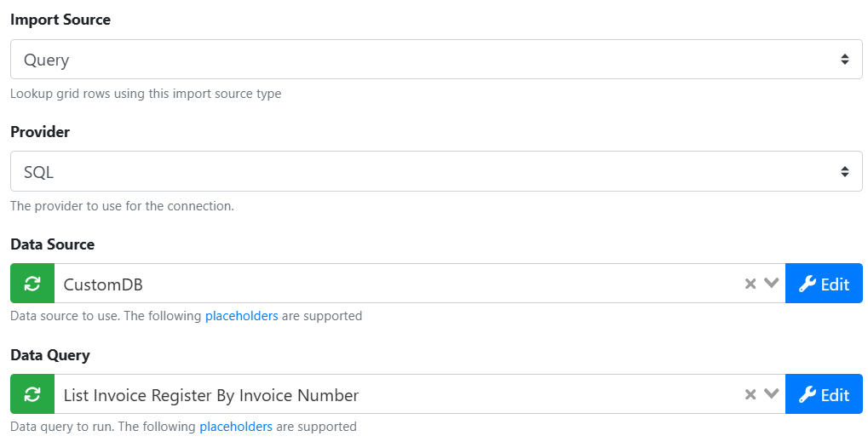Refresh the Data Query list
This screenshot has height=442, width=868.
(32, 394)
